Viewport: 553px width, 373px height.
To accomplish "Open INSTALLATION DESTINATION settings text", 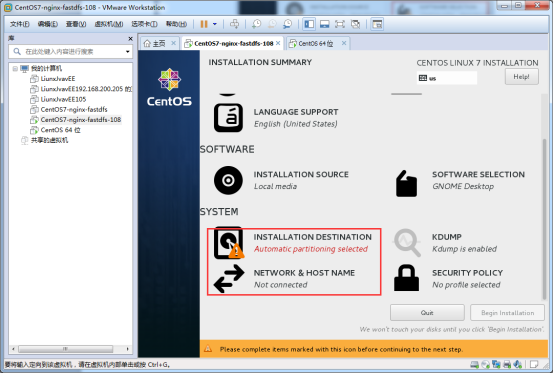I will pyautogui.click(x=312, y=237).
